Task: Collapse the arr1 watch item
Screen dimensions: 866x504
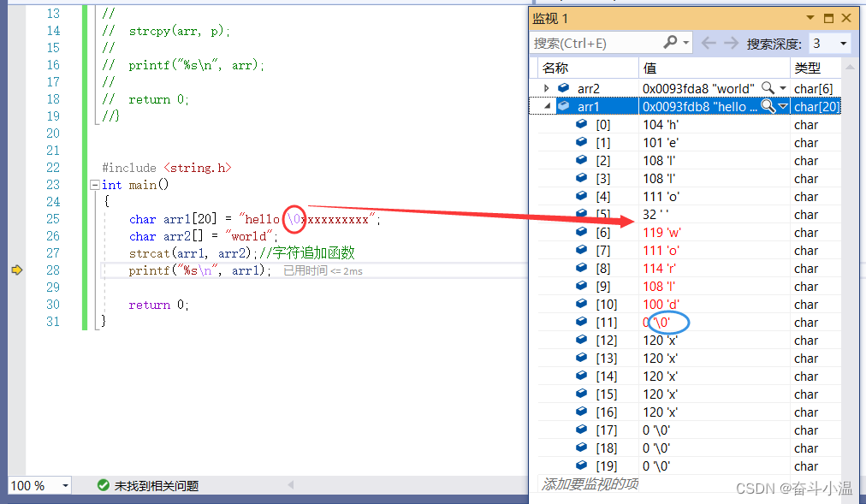Action: point(547,106)
